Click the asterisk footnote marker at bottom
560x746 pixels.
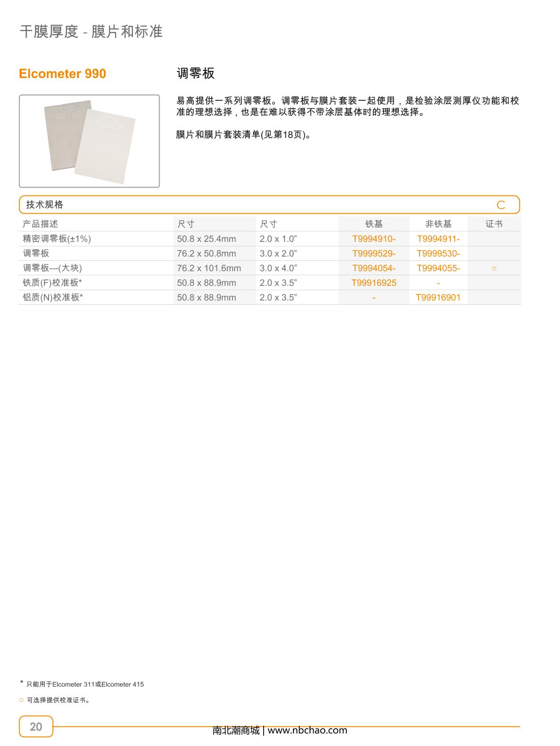point(21,683)
